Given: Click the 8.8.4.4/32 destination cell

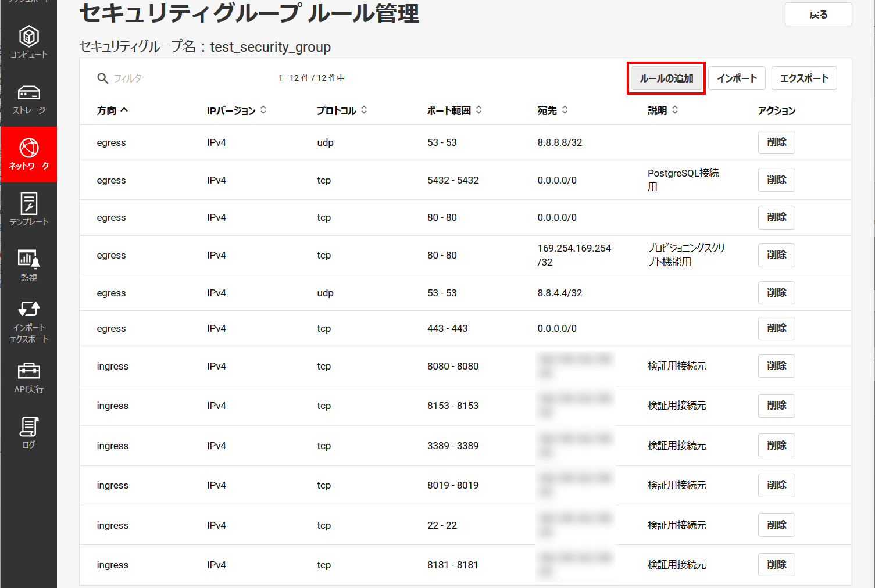Looking at the screenshot, I should pos(560,293).
